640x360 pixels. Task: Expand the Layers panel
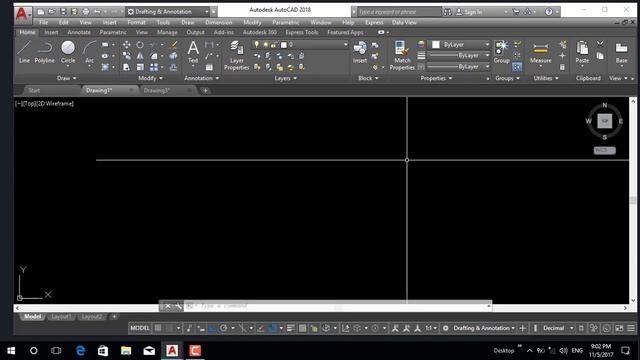coord(286,78)
